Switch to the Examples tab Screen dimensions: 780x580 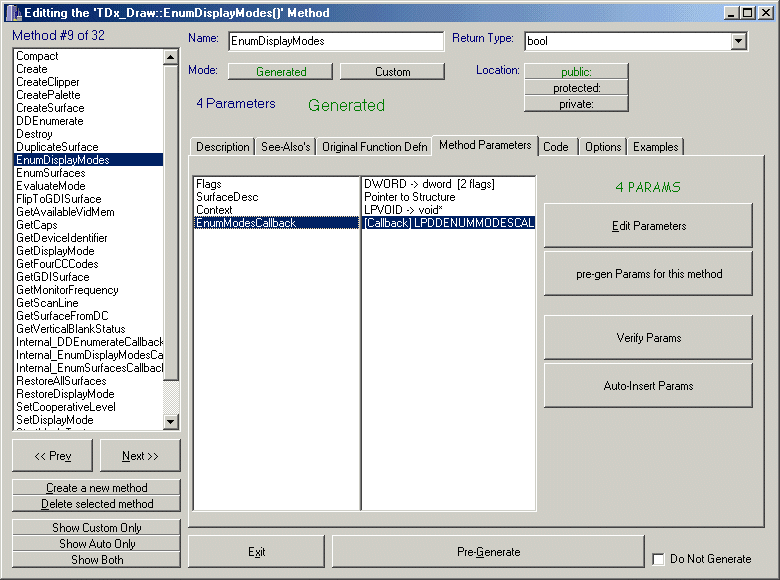[655, 147]
